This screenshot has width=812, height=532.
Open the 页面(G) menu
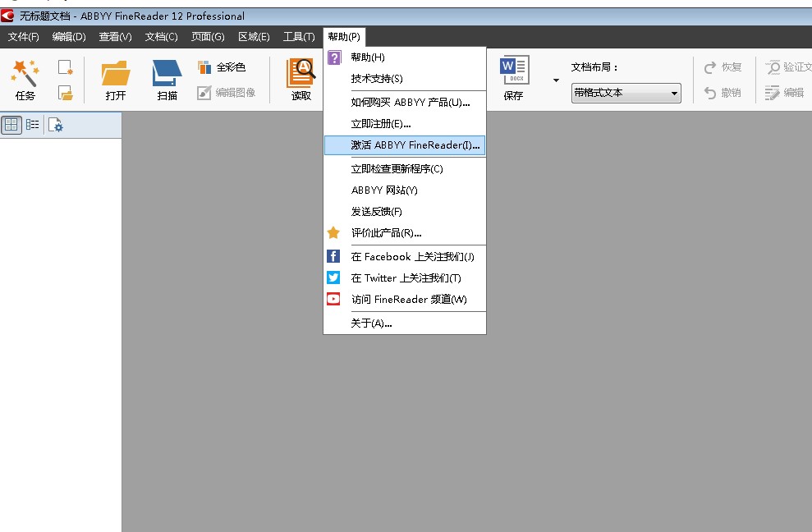click(208, 37)
